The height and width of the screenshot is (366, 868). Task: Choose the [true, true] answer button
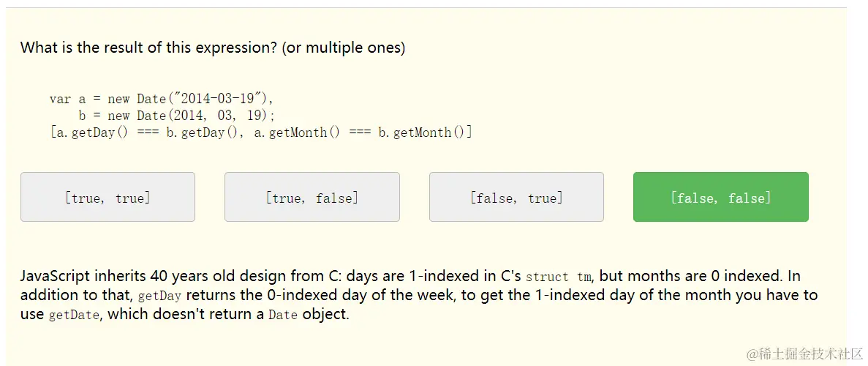[107, 197]
